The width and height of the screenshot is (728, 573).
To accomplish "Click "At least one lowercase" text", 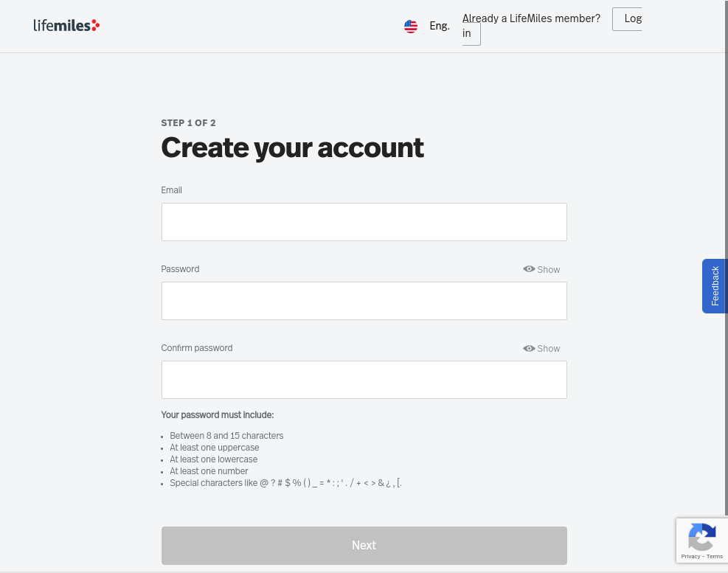I will coord(214,459).
